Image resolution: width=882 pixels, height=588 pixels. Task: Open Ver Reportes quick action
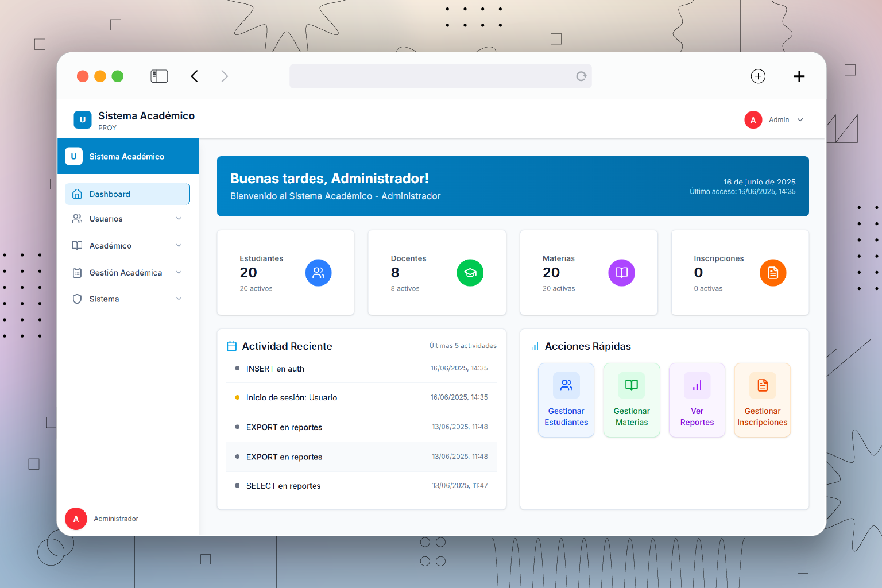point(697,400)
